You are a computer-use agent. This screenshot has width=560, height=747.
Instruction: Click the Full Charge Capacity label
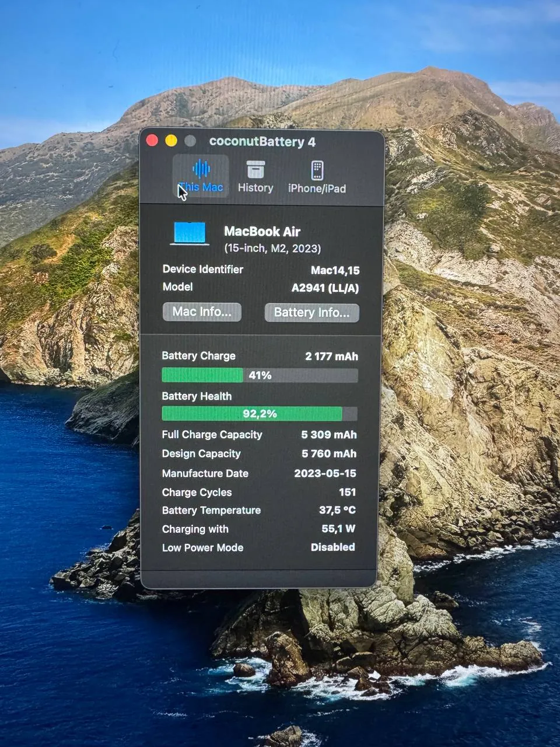click(212, 435)
